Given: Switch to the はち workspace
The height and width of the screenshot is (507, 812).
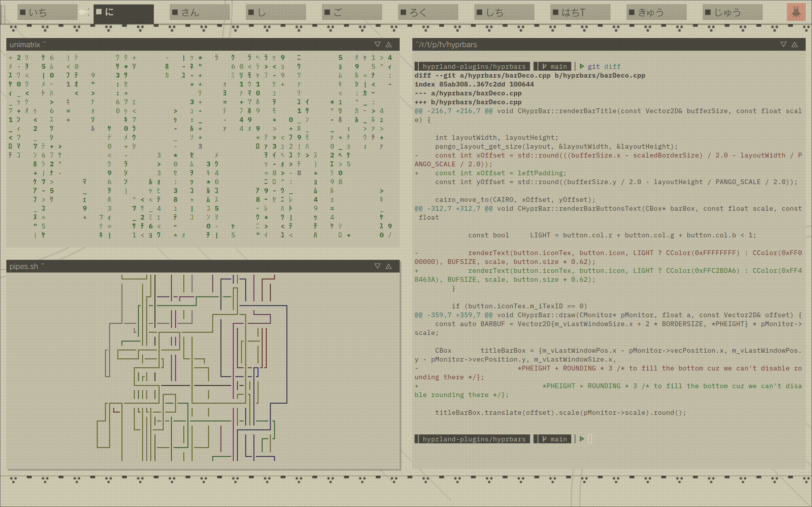Looking at the screenshot, I should pyautogui.click(x=580, y=12).
